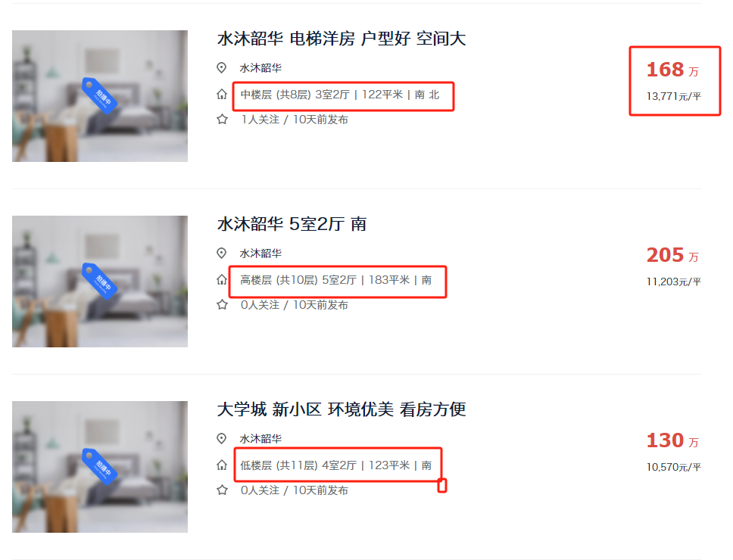Screen dimensions: 733x560
Task: Open thumbnail photo of the 130万 listing
Action: pos(100,467)
